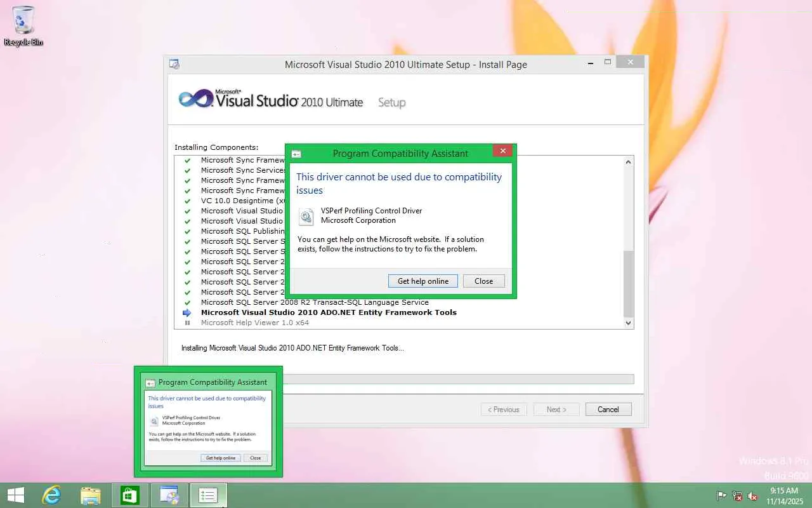Image resolution: width=812 pixels, height=508 pixels.
Task: Click Get help online in the large compatibility dialog
Action: (x=423, y=281)
